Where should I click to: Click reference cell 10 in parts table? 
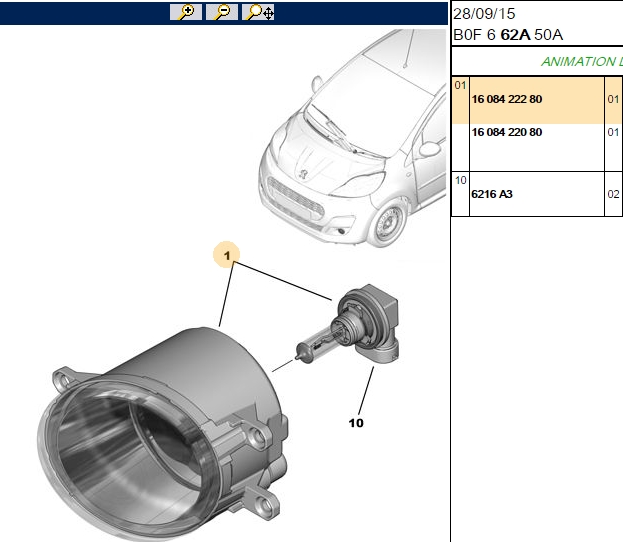(x=460, y=180)
